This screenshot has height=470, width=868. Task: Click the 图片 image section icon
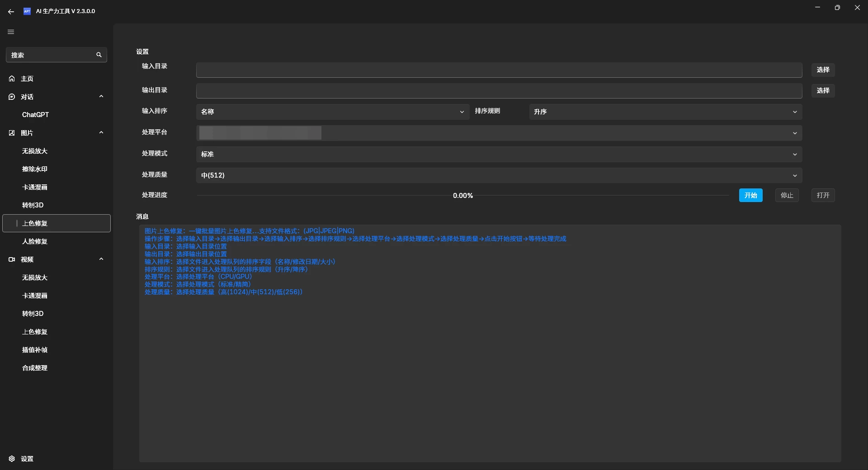12,133
